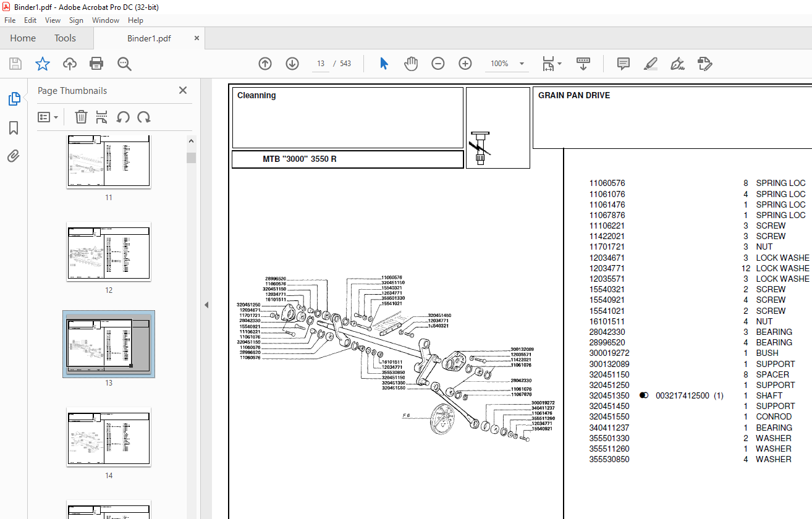
Task: Open the View menu
Action: click(x=53, y=20)
